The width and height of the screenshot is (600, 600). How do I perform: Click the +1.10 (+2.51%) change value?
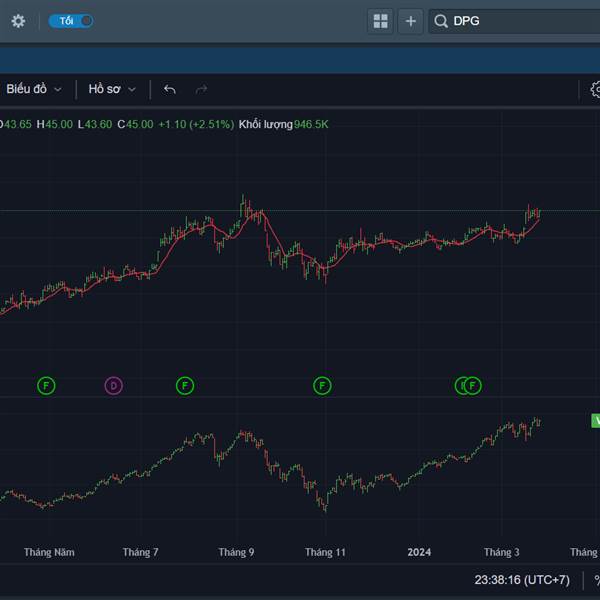click(x=196, y=124)
